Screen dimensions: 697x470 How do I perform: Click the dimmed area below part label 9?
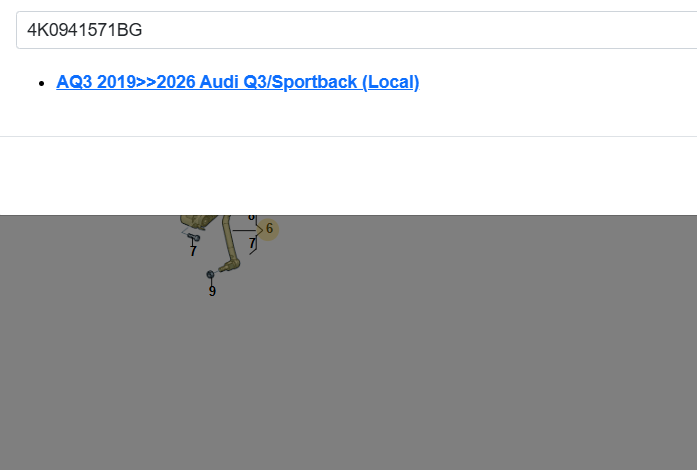[x=212, y=380]
